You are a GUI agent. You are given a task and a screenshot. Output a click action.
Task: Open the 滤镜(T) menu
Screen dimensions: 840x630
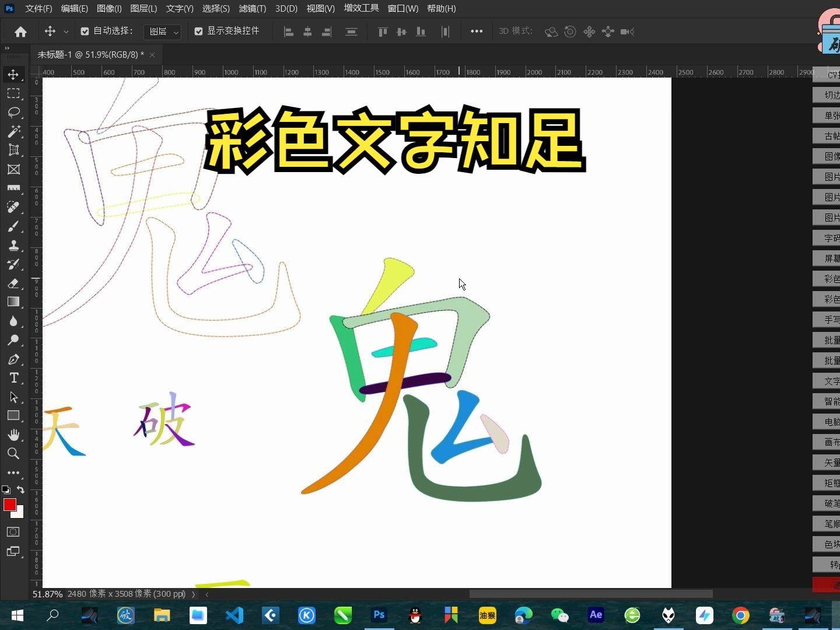[252, 9]
